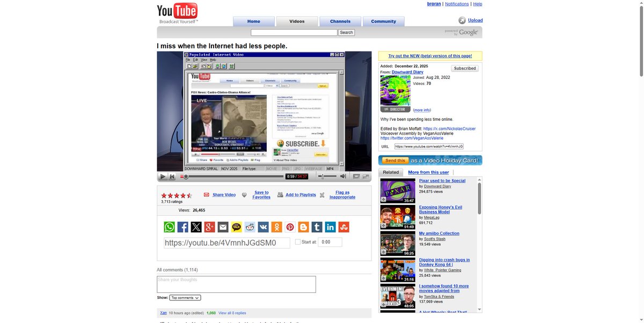Share via the Reddit icon
Screen dimensions: 644x323
tap(250, 227)
